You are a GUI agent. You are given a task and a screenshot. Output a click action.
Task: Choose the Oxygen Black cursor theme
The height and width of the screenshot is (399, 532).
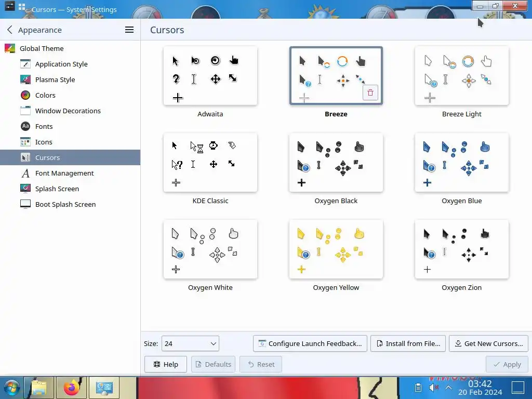[336, 163]
